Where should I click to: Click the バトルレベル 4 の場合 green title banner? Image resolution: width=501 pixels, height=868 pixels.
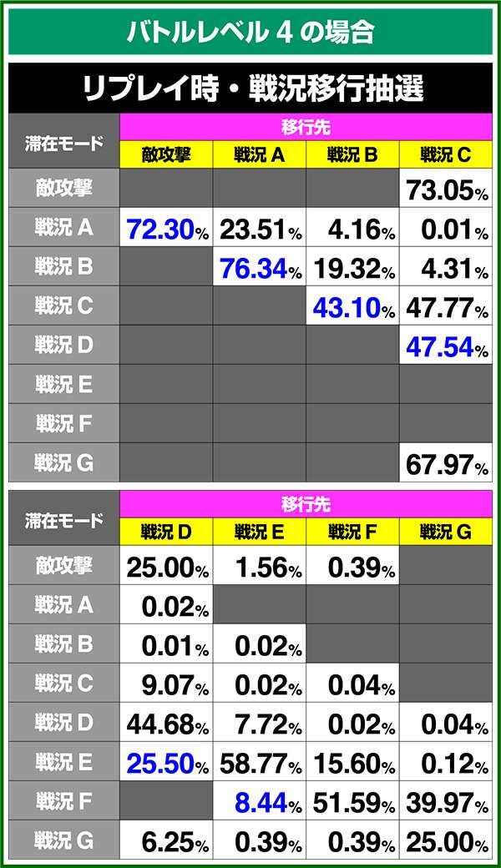250,32
